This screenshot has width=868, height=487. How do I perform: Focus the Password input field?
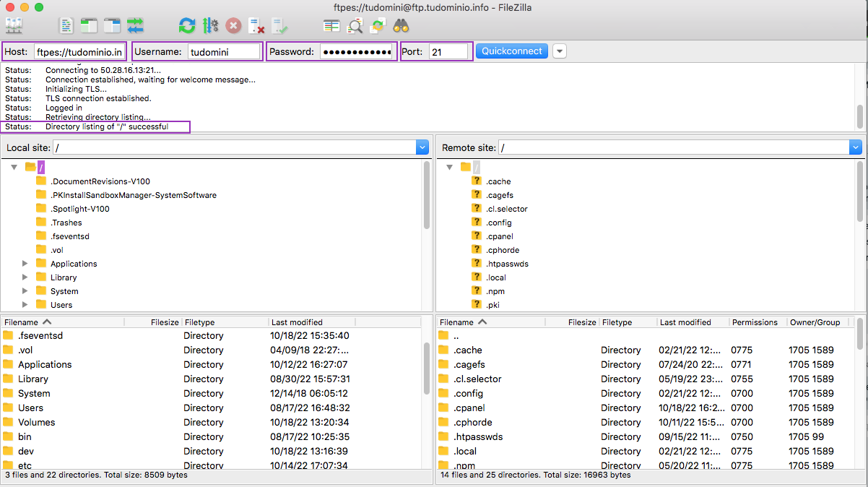click(x=357, y=51)
